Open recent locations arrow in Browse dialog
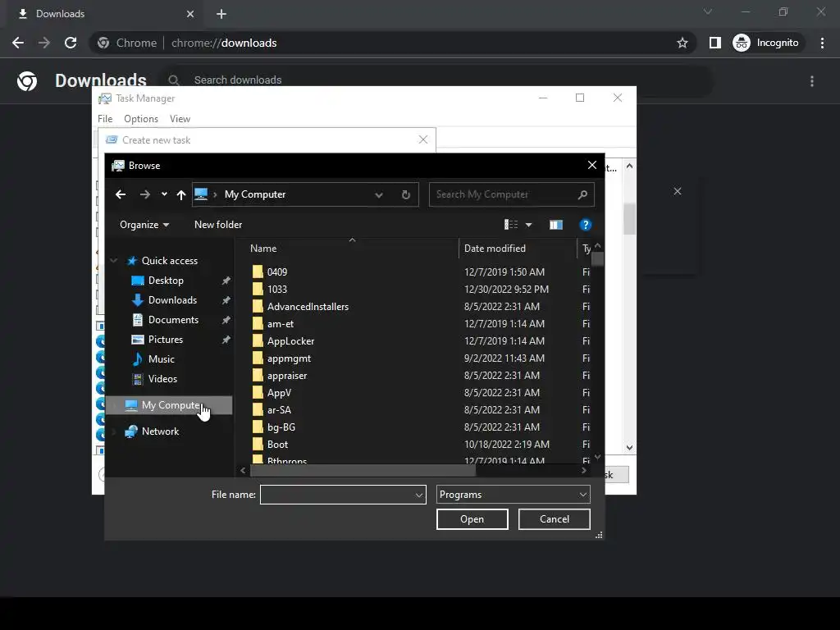 164,194
